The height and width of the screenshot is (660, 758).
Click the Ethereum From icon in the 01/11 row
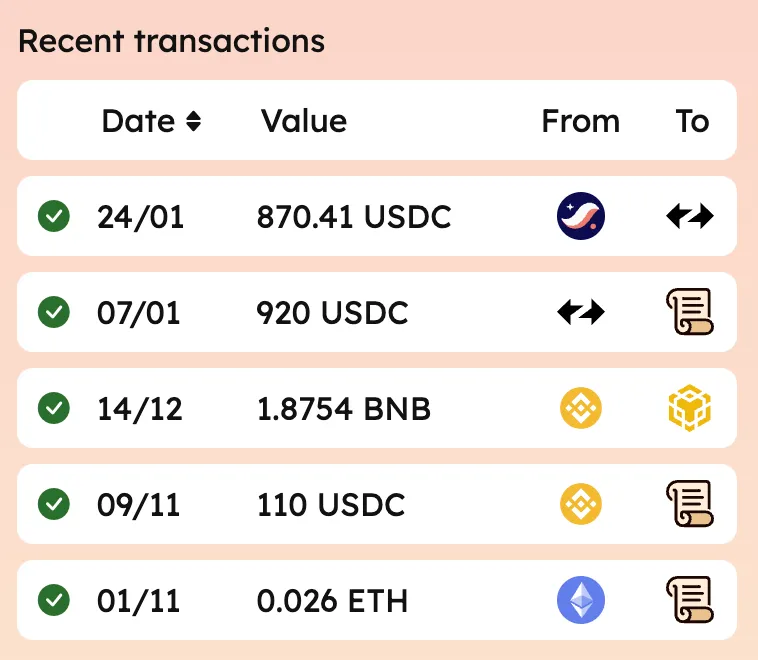click(581, 600)
